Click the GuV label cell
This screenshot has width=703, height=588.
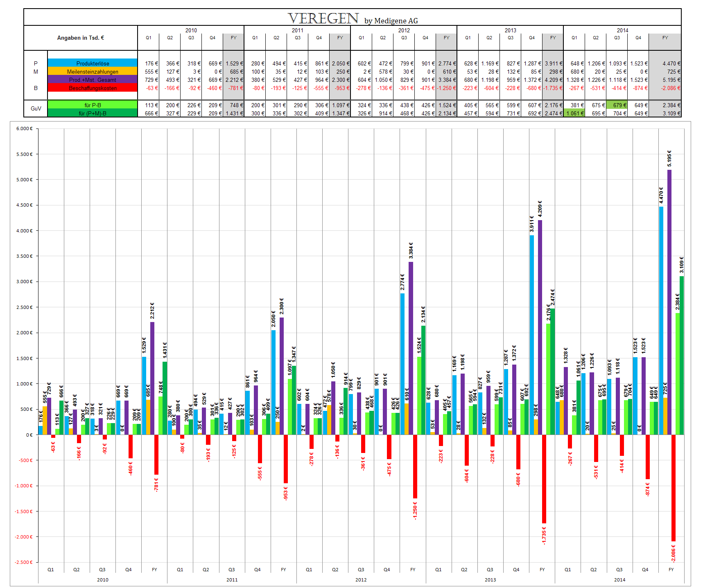click(36, 108)
